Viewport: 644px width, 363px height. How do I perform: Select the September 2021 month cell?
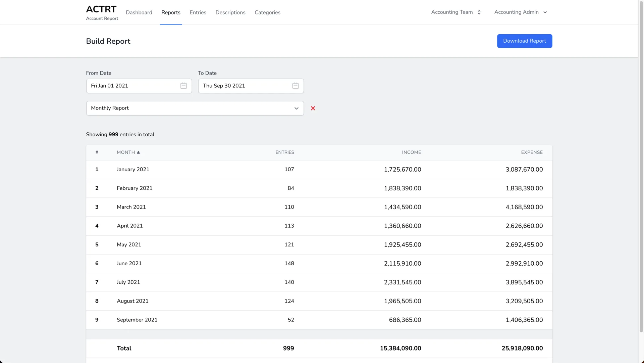click(x=137, y=320)
